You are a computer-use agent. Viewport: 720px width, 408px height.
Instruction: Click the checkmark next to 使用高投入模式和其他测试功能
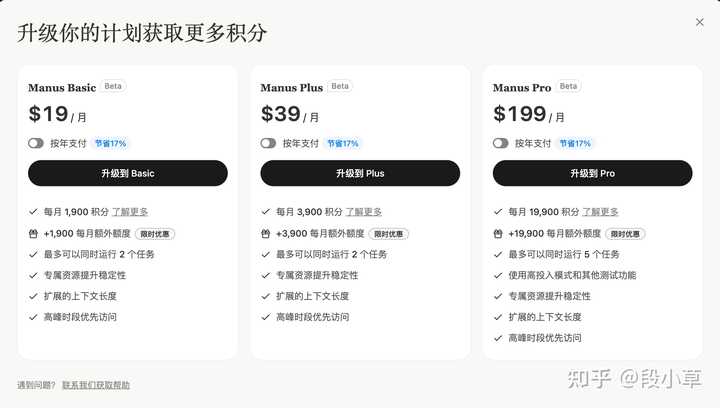(x=498, y=275)
